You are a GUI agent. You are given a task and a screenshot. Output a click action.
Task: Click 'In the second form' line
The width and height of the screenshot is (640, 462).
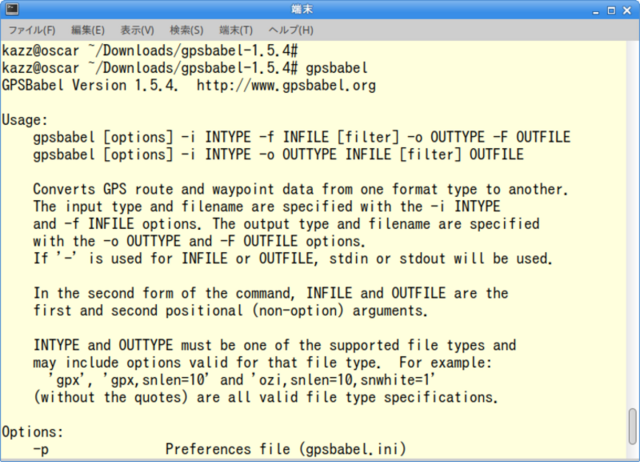tap(271, 293)
